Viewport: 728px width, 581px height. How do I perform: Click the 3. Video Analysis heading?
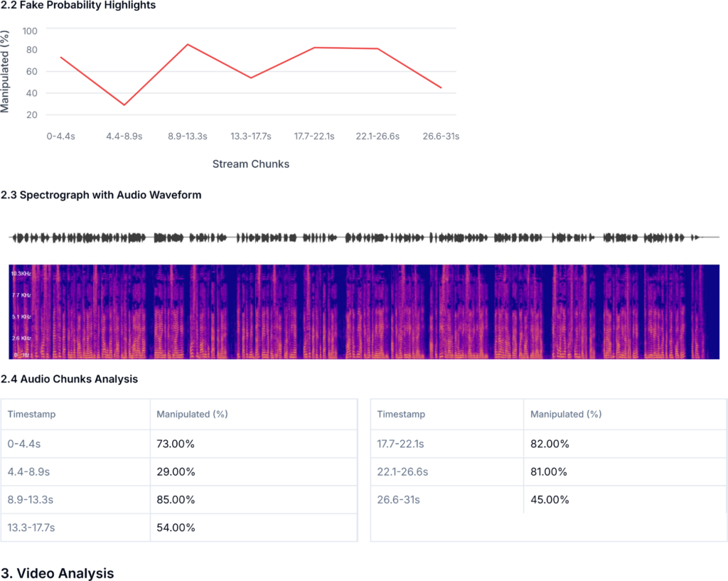tap(58, 573)
